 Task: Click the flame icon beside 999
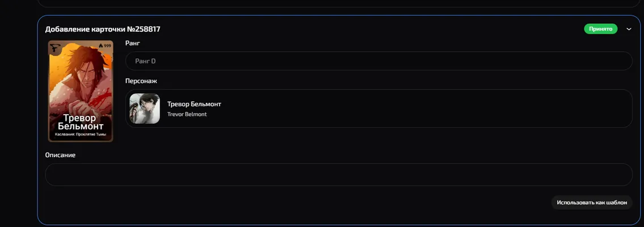[x=100, y=45]
